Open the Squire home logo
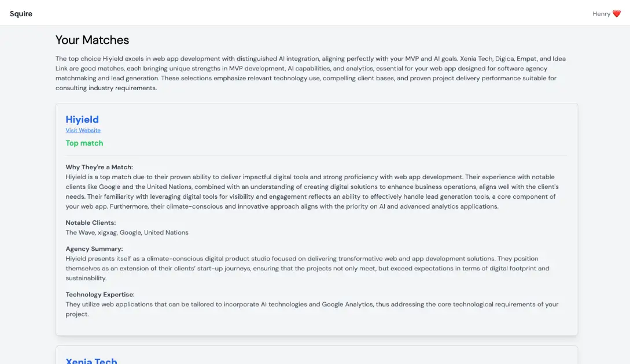 tap(21, 14)
